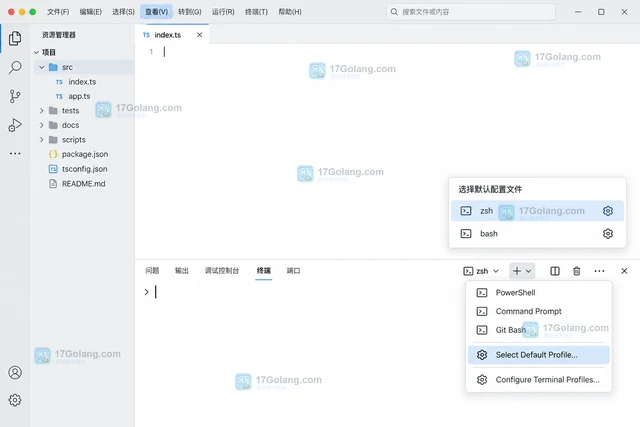Open the 选择(S) menu
This screenshot has height=427, width=640.
123,12
